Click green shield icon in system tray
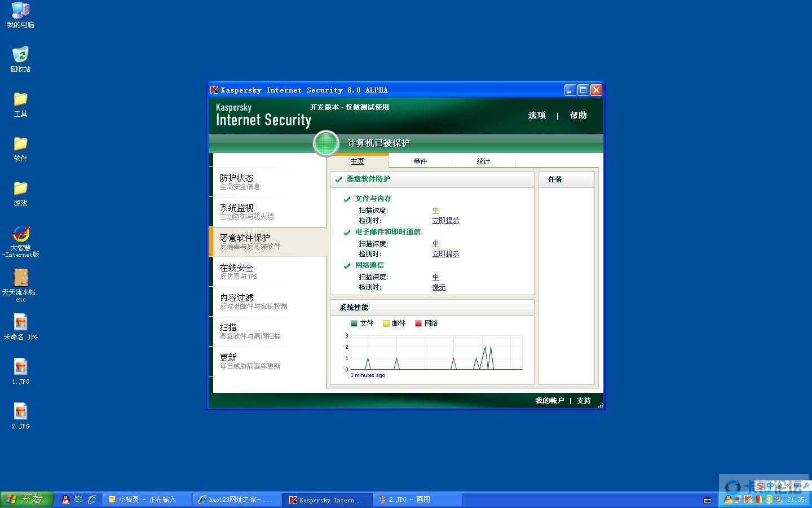 [769, 500]
